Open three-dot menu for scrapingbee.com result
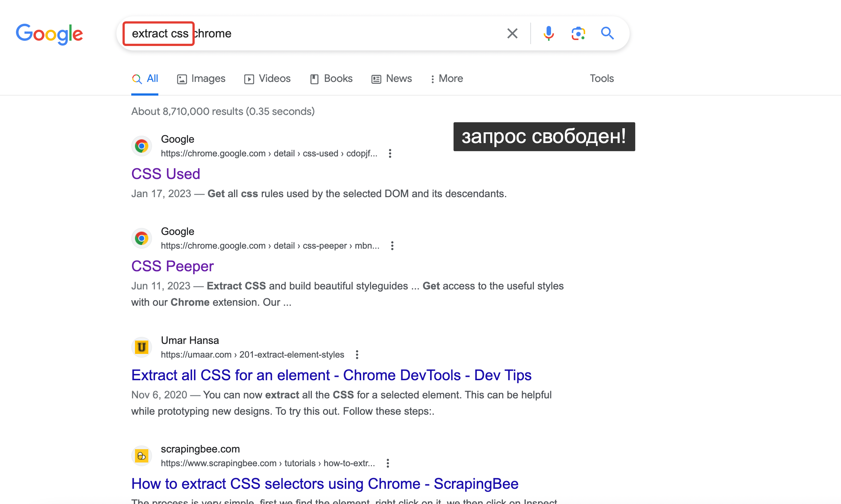841x504 pixels. (387, 463)
